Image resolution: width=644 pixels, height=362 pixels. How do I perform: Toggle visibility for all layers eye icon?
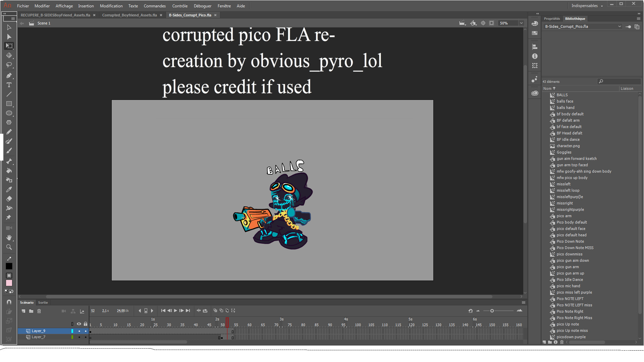tap(79, 324)
